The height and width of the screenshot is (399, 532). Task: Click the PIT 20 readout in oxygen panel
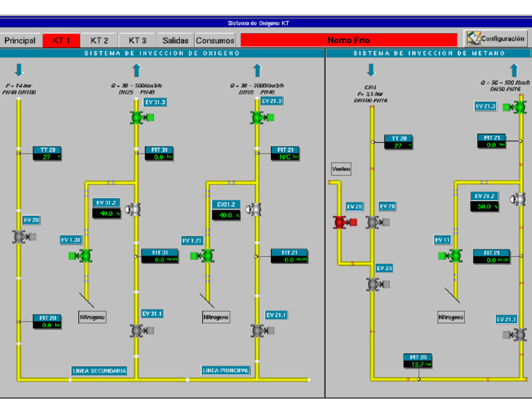(x=47, y=321)
